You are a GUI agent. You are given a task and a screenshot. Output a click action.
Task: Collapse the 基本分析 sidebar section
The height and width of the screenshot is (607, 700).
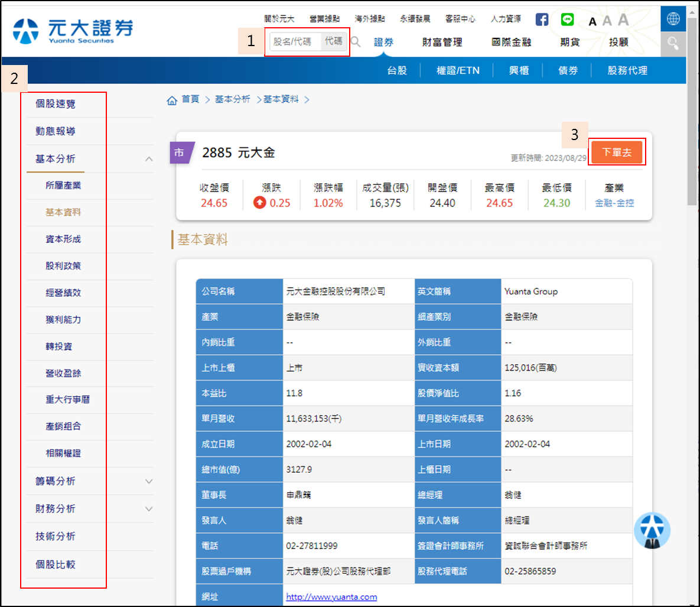(149, 159)
